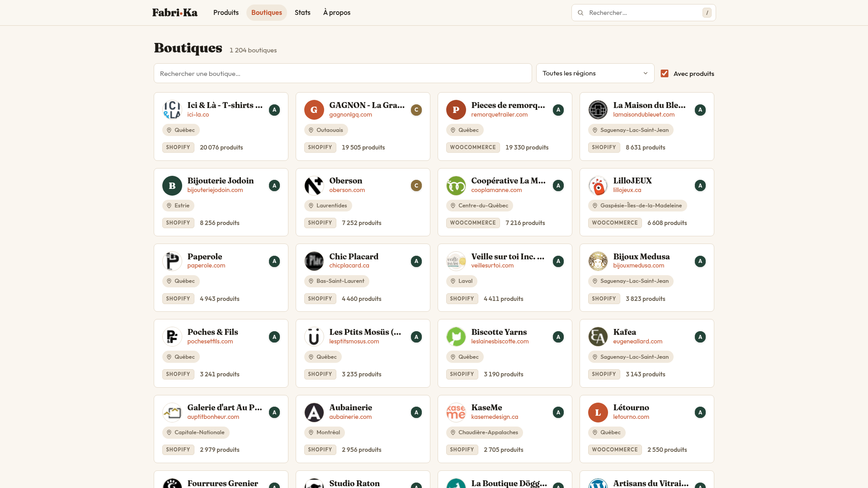868x488 pixels.
Task: Open the Paperole store title
Action: click(205, 257)
